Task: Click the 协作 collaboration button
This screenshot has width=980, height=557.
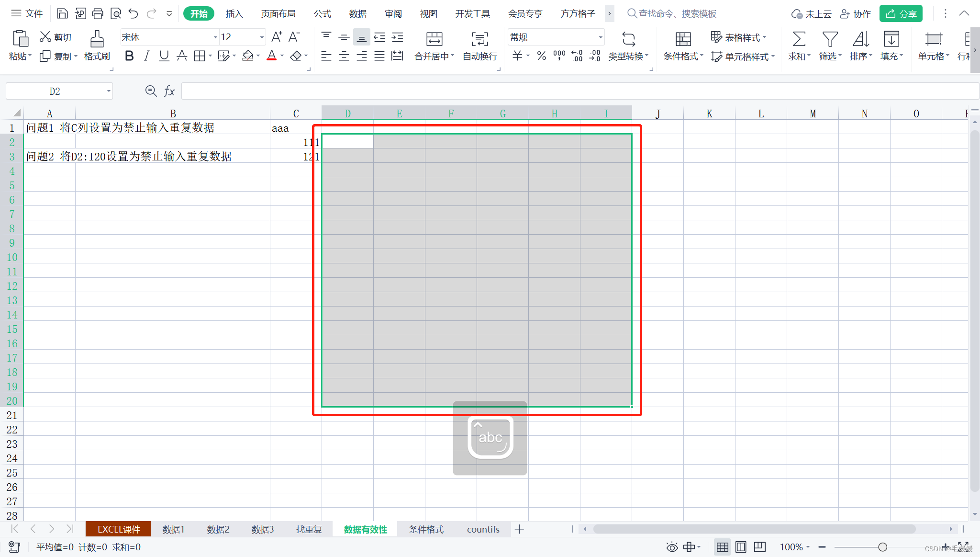Action: [856, 14]
